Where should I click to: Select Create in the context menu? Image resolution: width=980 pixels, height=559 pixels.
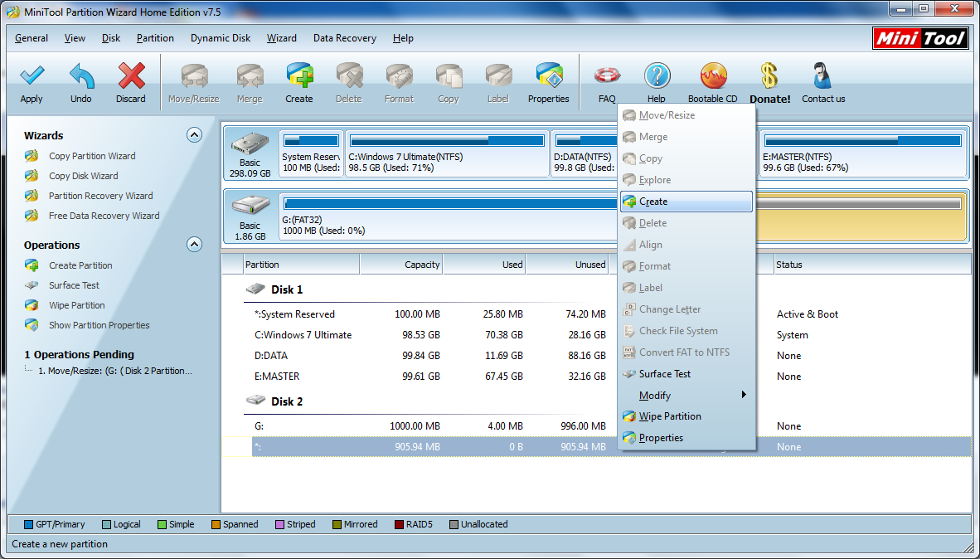click(686, 202)
